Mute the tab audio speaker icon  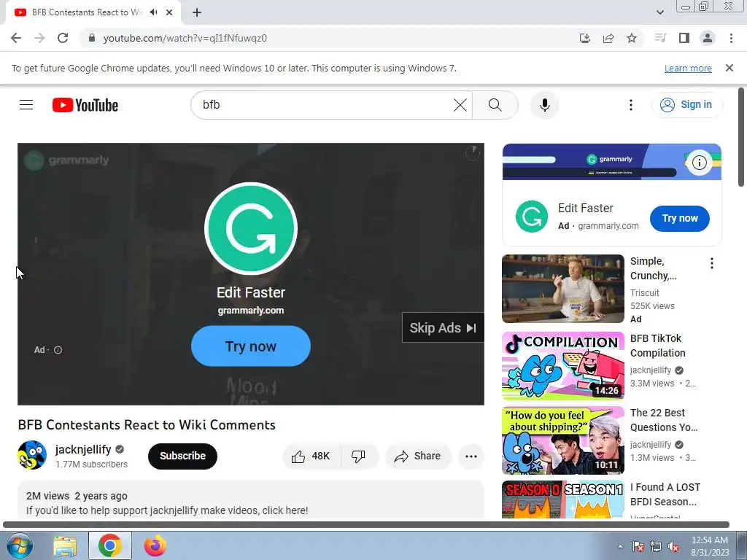(x=153, y=12)
